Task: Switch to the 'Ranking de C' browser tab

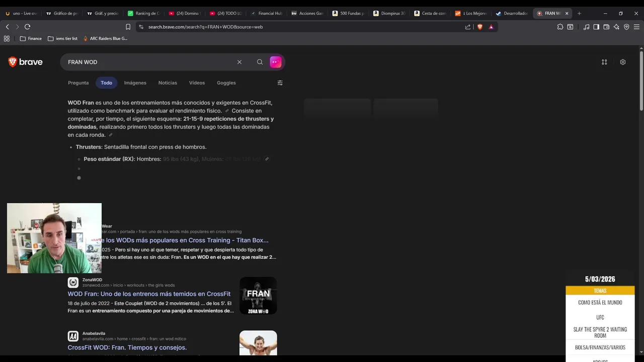Action: click(x=144, y=14)
